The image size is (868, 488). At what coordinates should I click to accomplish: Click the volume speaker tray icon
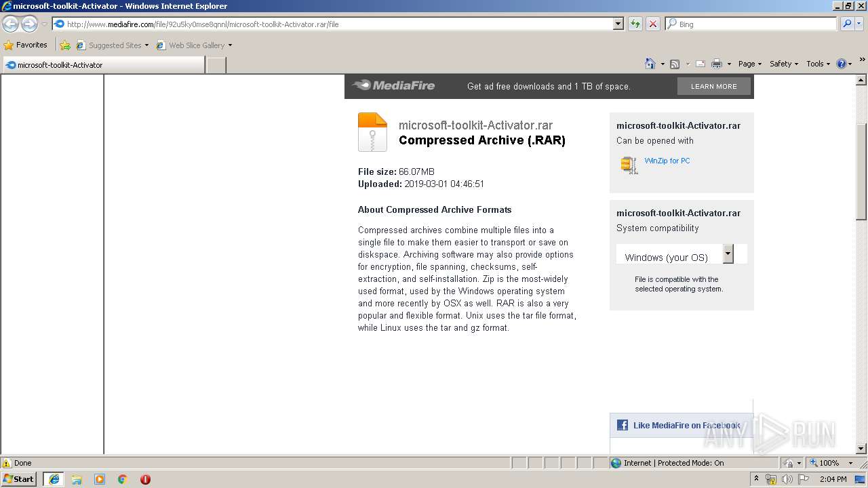pos(787,479)
